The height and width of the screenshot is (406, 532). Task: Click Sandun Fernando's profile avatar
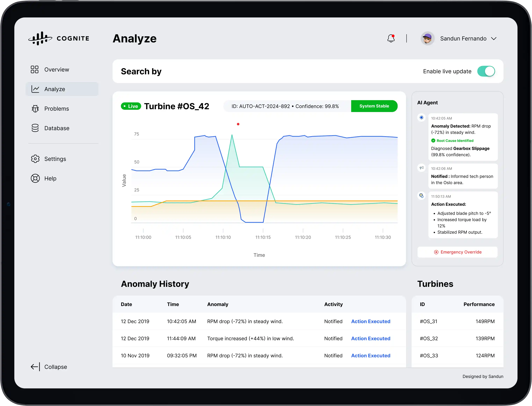(428, 38)
